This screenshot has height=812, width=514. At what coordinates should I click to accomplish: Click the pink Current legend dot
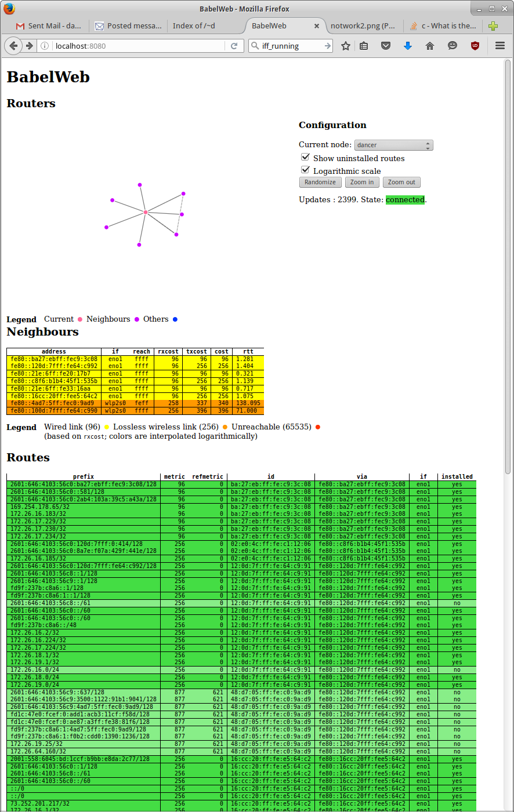(80, 319)
